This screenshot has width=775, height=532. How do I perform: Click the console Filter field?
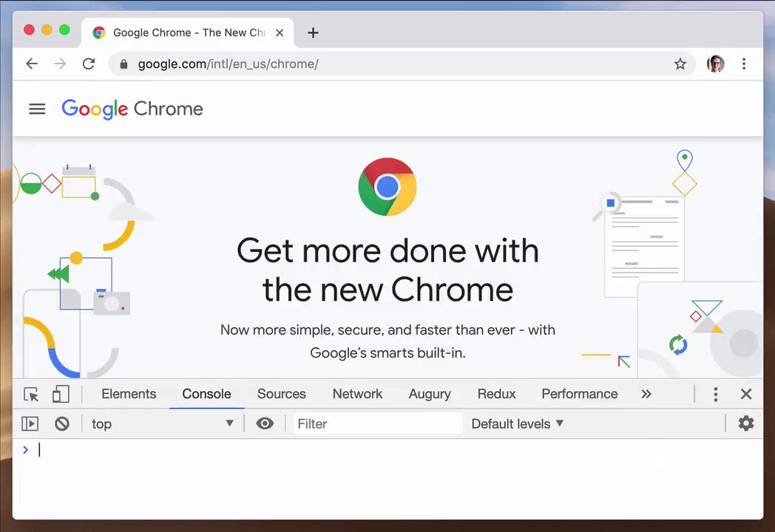(x=378, y=424)
